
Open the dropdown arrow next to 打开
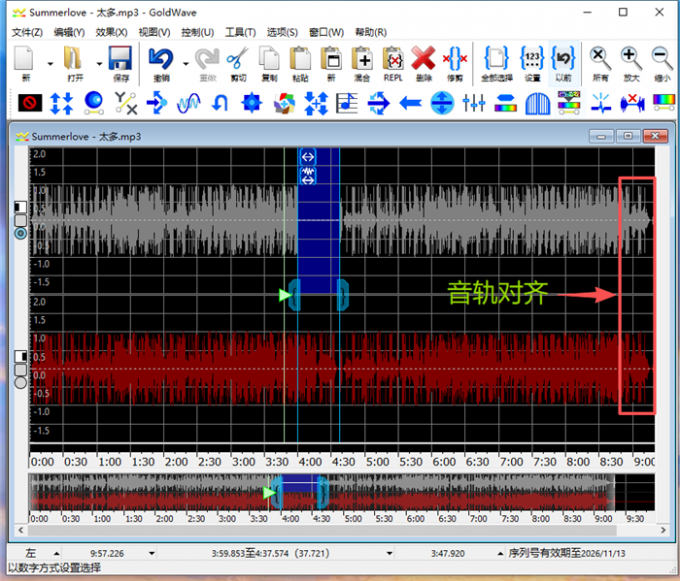pos(98,64)
